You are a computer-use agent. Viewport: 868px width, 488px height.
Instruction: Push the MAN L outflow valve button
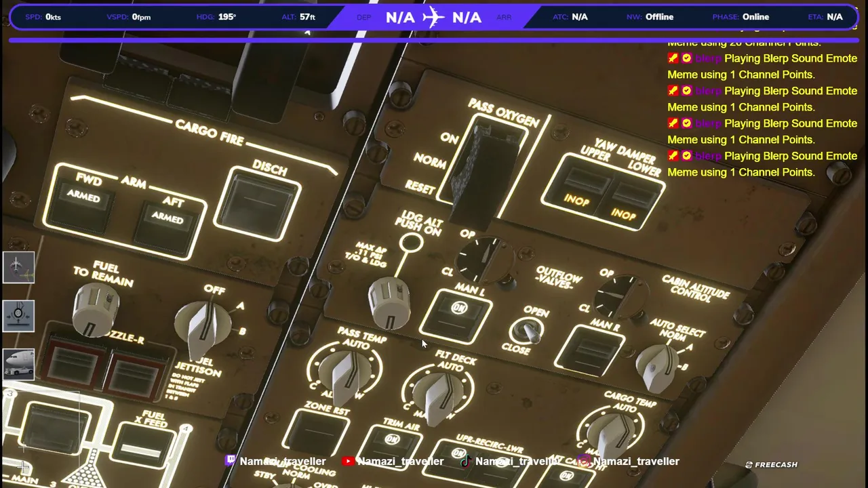coord(458,316)
